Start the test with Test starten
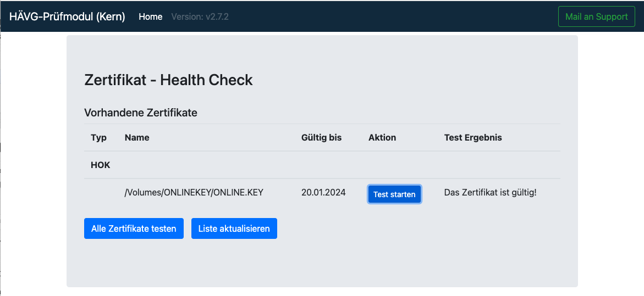644x296 pixels. (x=394, y=194)
